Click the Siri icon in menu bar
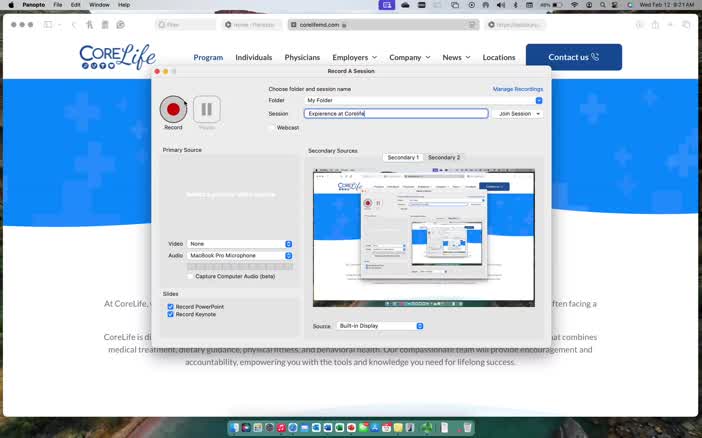 [630, 5]
